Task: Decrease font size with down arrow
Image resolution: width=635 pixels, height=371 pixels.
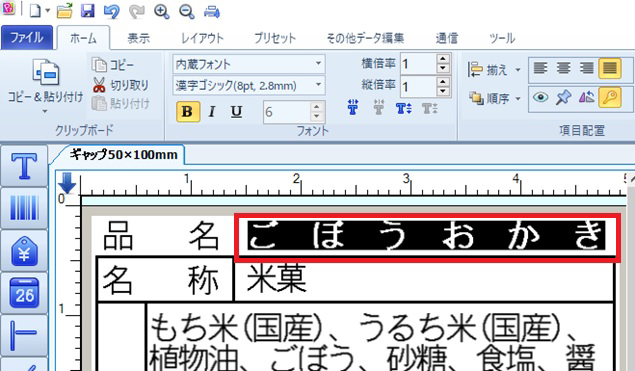Action: click(x=317, y=117)
